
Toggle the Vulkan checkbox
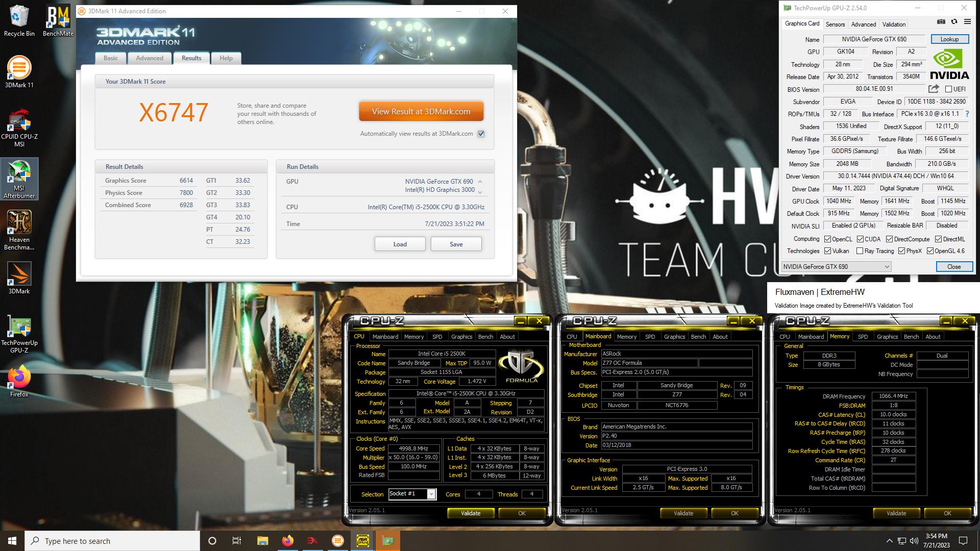click(828, 251)
